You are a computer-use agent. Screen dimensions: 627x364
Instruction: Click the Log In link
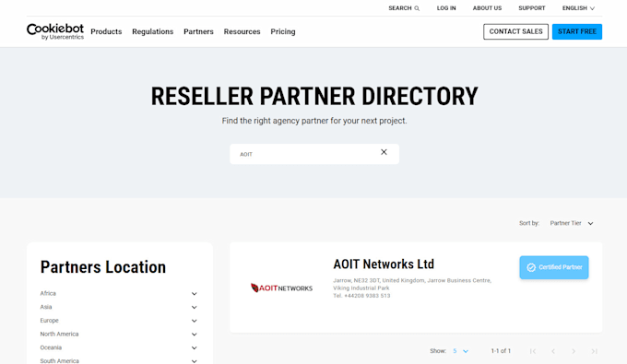446,8
